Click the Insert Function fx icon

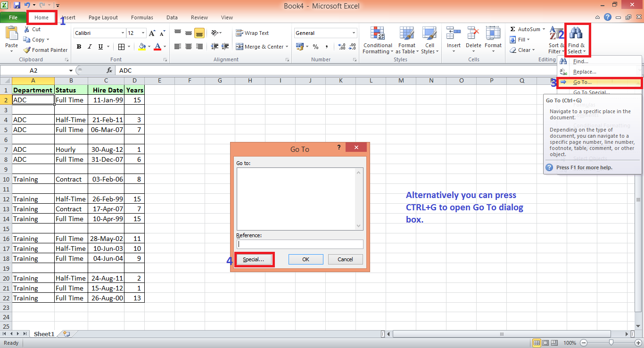(x=109, y=70)
